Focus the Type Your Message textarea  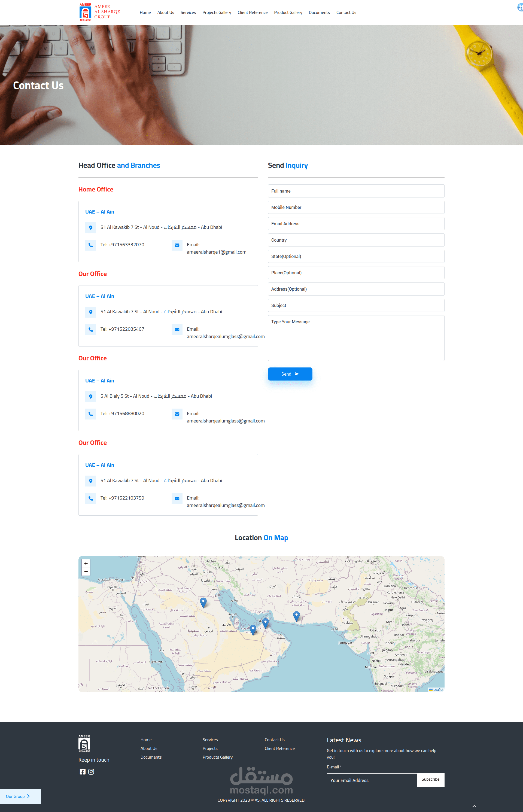tap(356, 338)
